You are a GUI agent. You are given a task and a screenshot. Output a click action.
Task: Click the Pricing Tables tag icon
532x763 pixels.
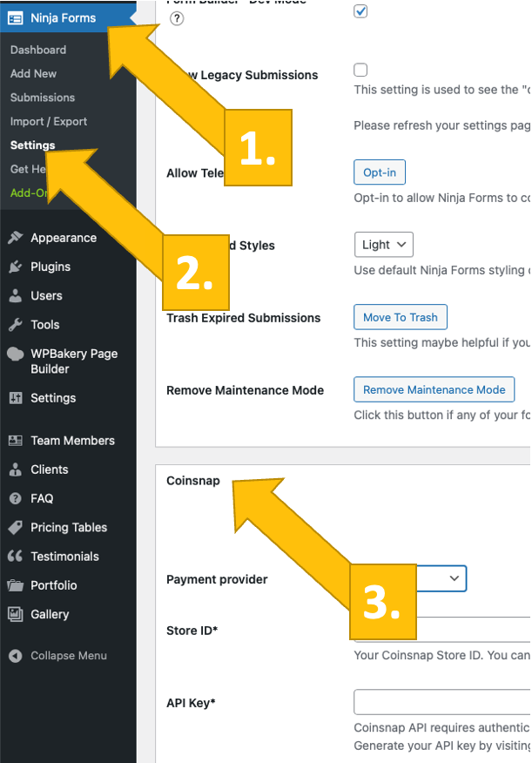(16, 528)
